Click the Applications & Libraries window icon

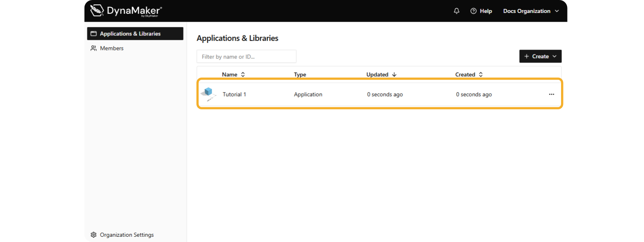(93, 33)
